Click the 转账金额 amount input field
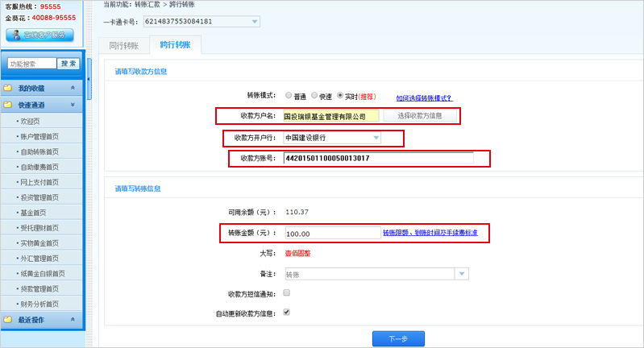Screen dimensions: 644x348 tap(330, 233)
